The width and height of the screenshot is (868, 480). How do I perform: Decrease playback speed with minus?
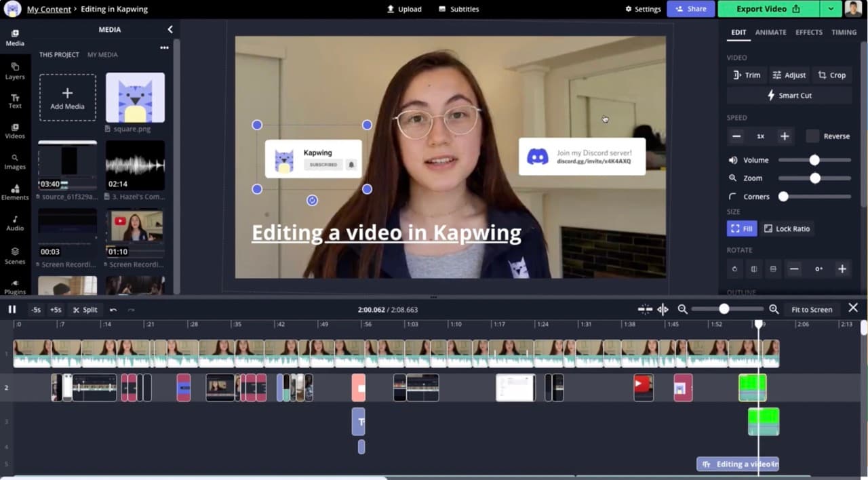click(x=736, y=136)
